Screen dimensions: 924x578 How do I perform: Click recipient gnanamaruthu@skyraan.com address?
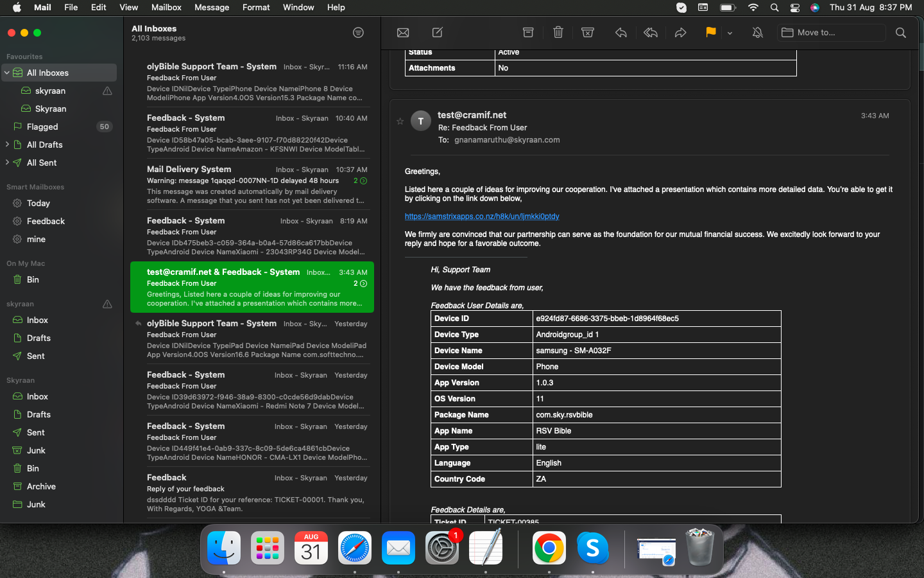pos(507,139)
